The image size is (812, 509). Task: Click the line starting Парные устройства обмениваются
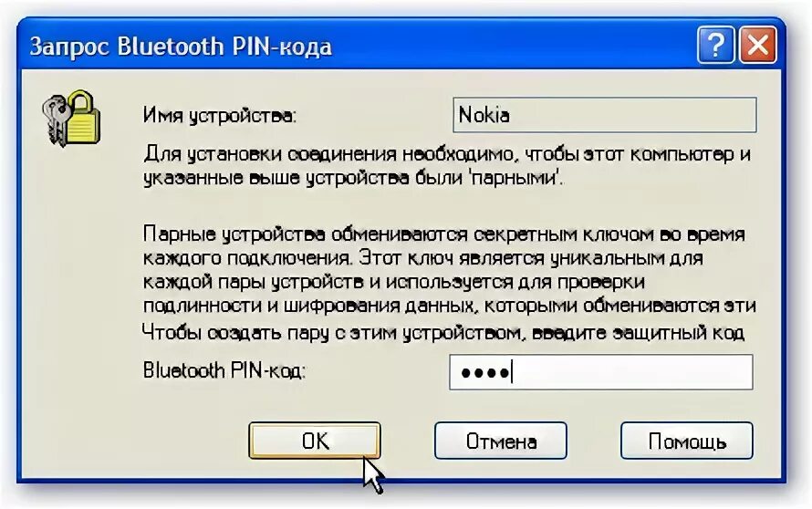[443, 234]
